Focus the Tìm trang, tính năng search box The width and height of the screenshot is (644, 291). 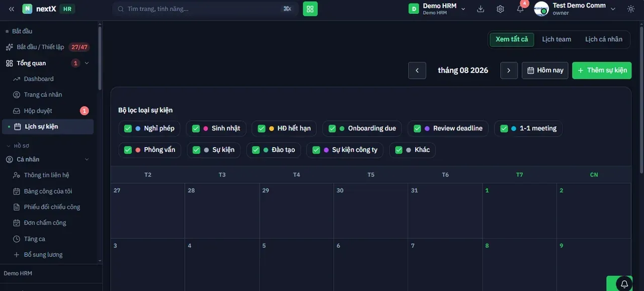pos(205,9)
